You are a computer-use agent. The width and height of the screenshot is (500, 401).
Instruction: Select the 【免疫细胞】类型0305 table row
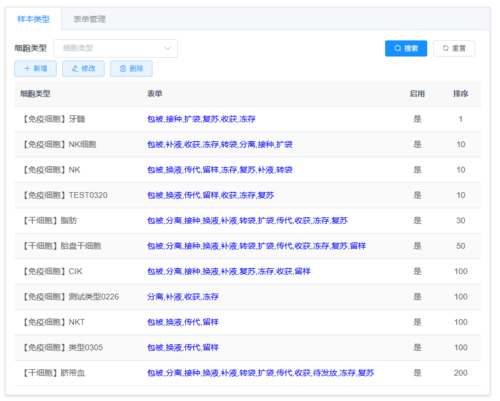coord(247,347)
